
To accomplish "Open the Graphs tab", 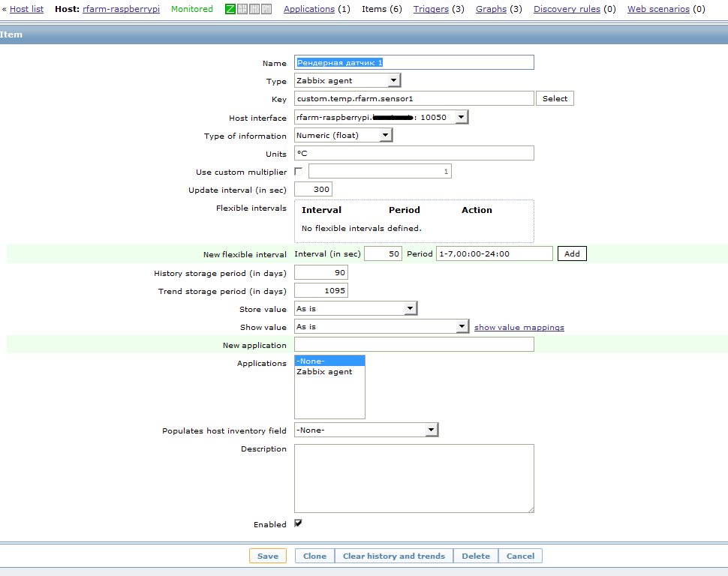I will [491, 9].
